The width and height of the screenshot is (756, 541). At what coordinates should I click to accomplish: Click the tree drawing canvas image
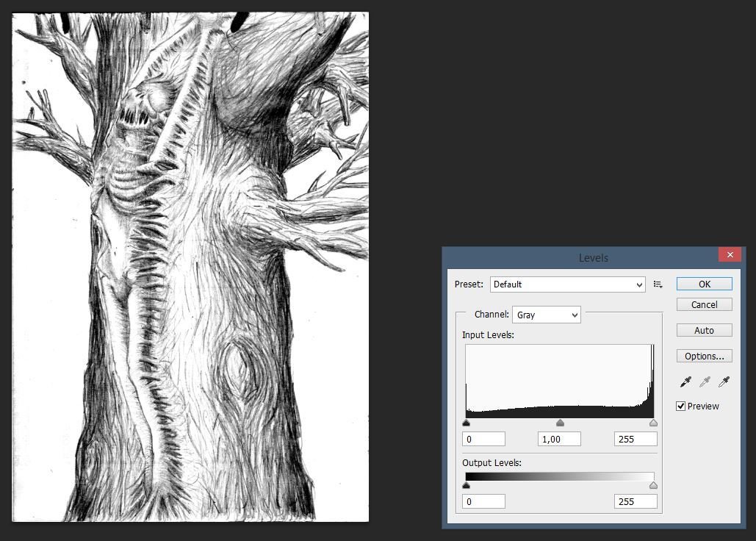[190, 267]
